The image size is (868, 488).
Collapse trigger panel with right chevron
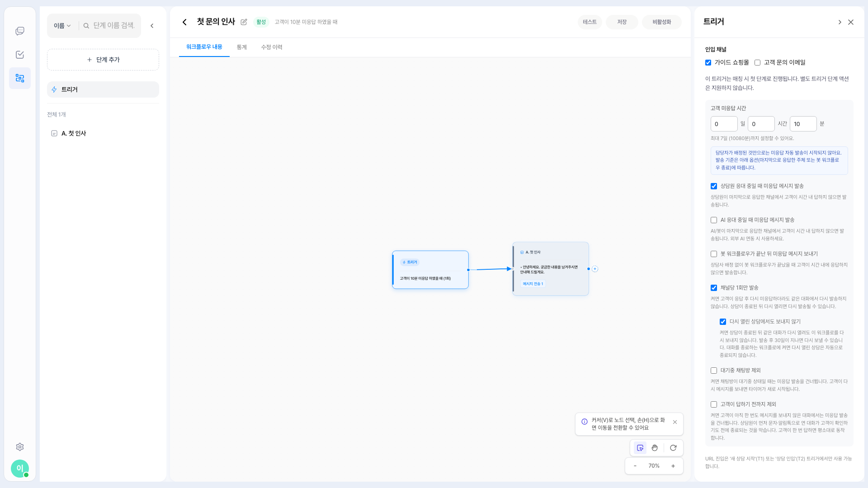(840, 22)
